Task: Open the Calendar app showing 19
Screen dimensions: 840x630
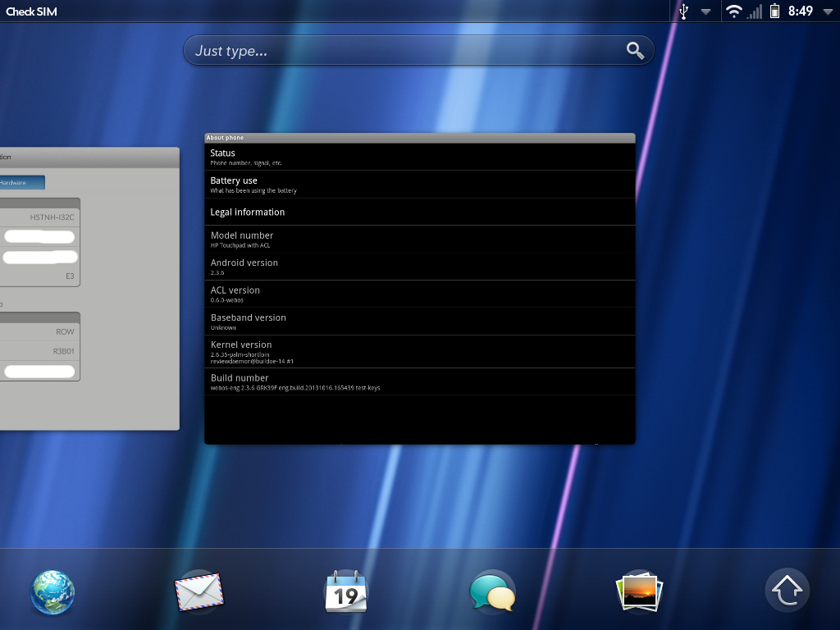Action: pos(346,591)
